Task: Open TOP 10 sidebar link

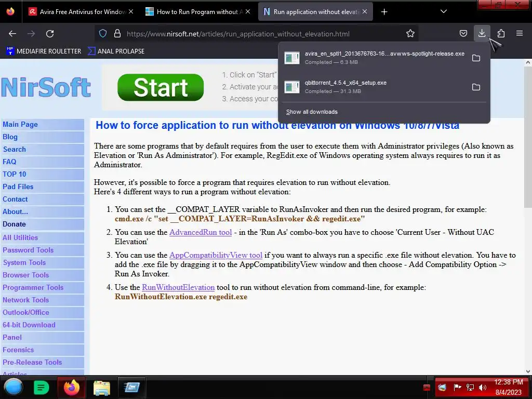Action: [x=14, y=175]
